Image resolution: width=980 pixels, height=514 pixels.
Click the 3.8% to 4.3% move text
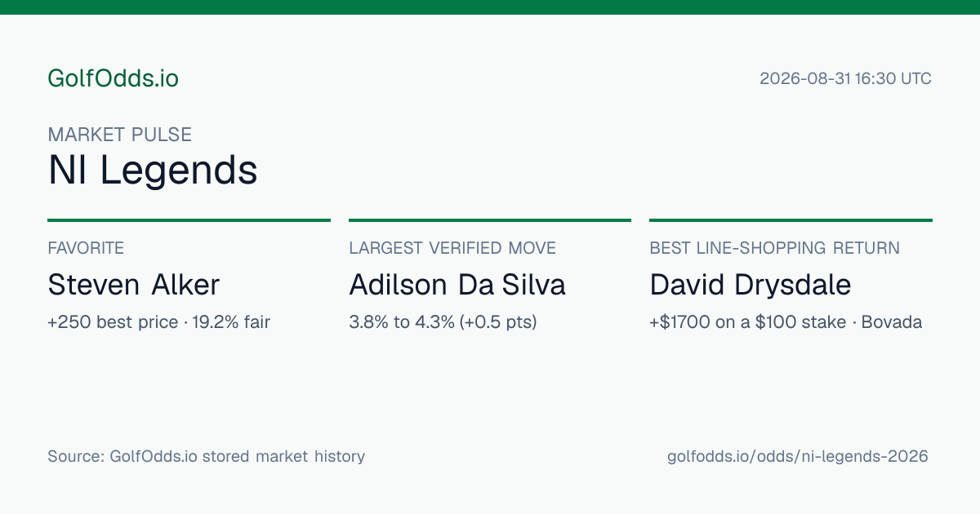tap(443, 322)
